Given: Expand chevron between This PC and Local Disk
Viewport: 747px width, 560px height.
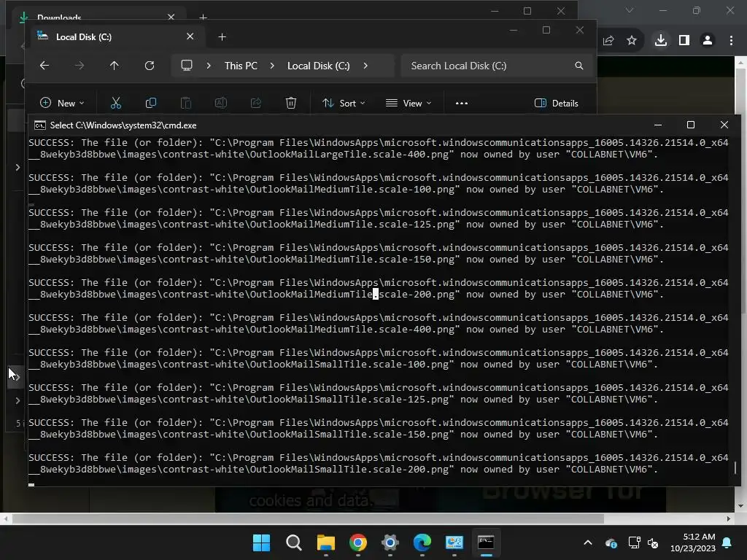Looking at the screenshot, I should point(272,66).
